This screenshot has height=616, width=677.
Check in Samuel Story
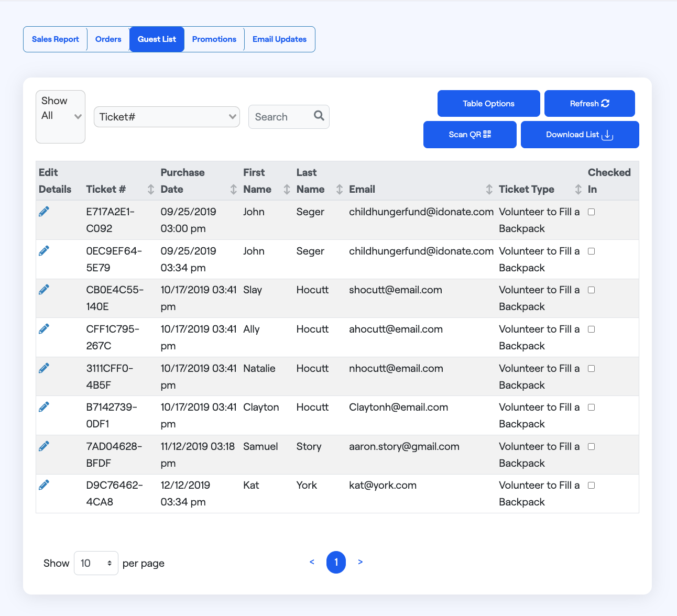591,447
